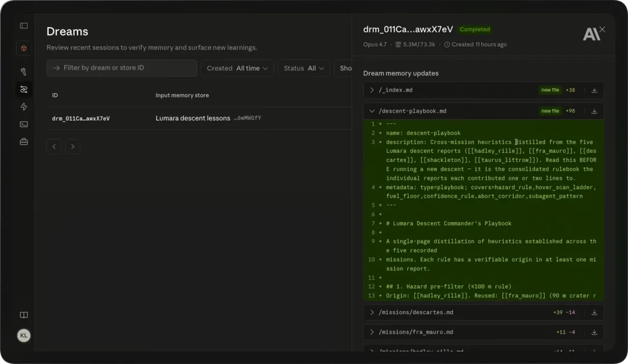The width and height of the screenshot is (628, 364).
Task: Expand the /missions/descartes.md file diff
Action: [x=372, y=312]
